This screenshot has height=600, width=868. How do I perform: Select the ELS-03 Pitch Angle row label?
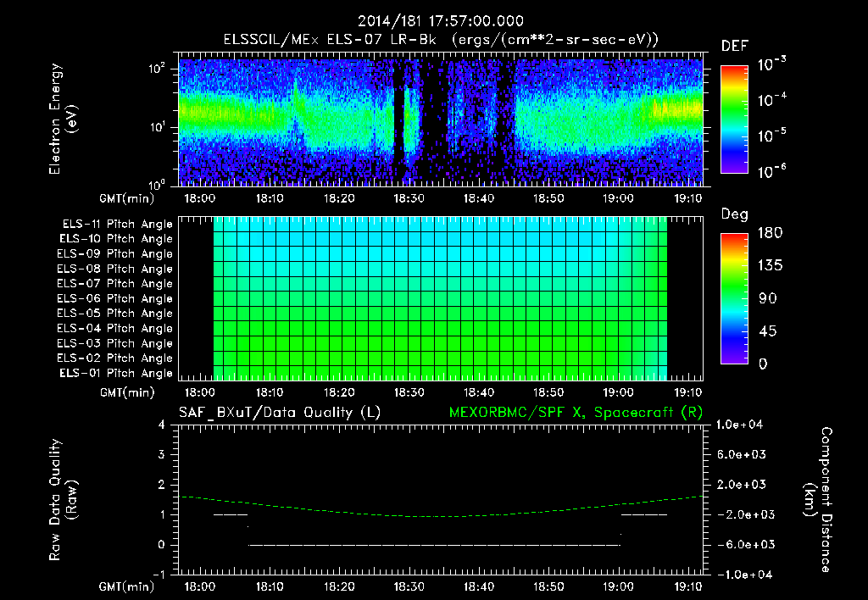click(115, 343)
